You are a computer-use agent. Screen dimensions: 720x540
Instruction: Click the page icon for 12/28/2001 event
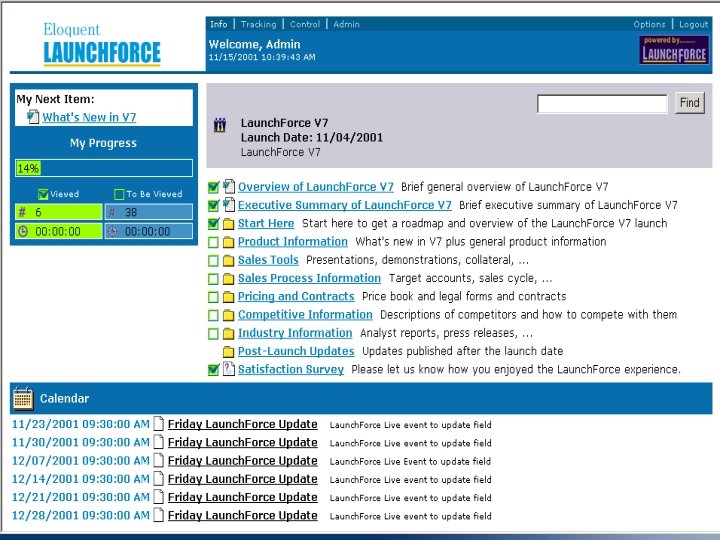click(158, 515)
